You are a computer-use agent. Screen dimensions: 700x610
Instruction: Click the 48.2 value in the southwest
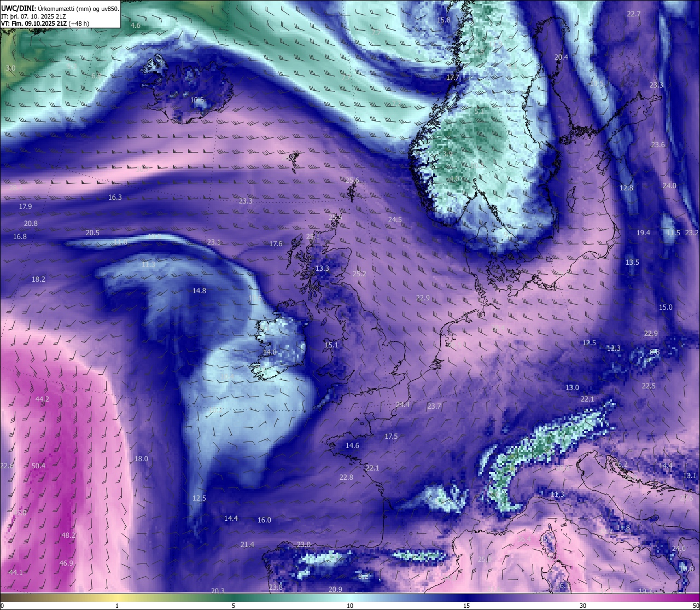(x=68, y=536)
